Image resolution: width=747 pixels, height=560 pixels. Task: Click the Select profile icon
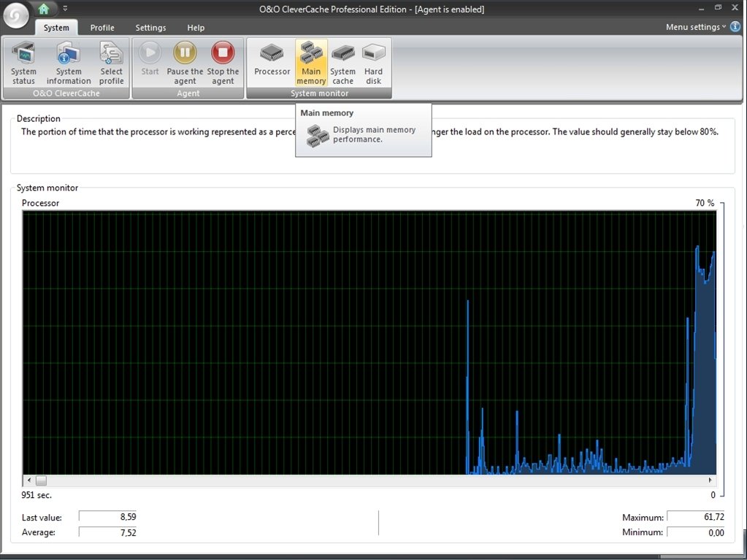[112, 63]
